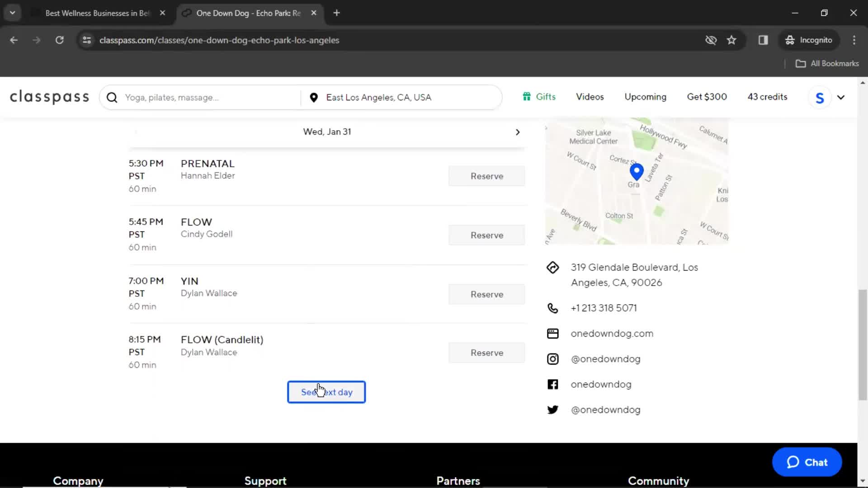Click the address bar URL
This screenshot has width=868, height=488.
point(219,40)
